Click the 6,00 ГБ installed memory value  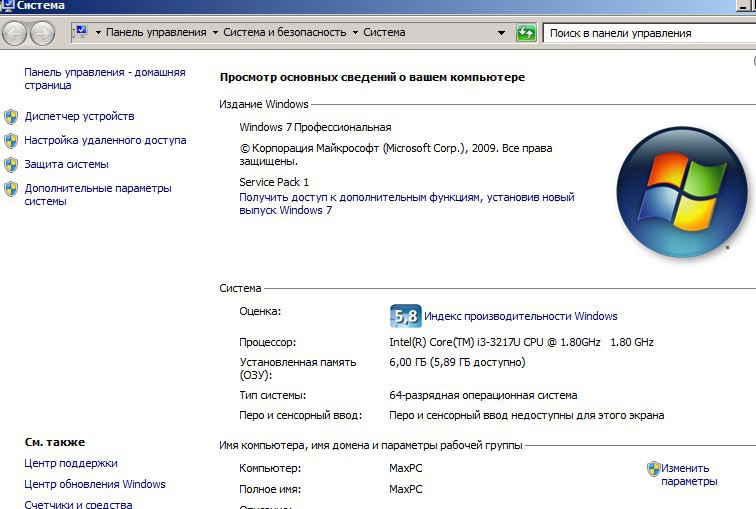pos(457,362)
